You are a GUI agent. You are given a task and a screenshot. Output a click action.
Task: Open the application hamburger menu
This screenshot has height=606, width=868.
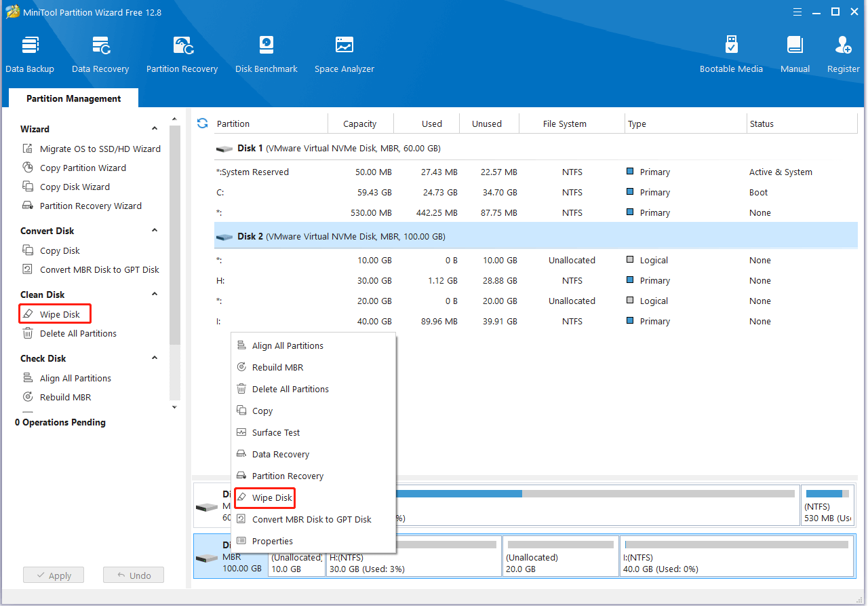point(798,12)
